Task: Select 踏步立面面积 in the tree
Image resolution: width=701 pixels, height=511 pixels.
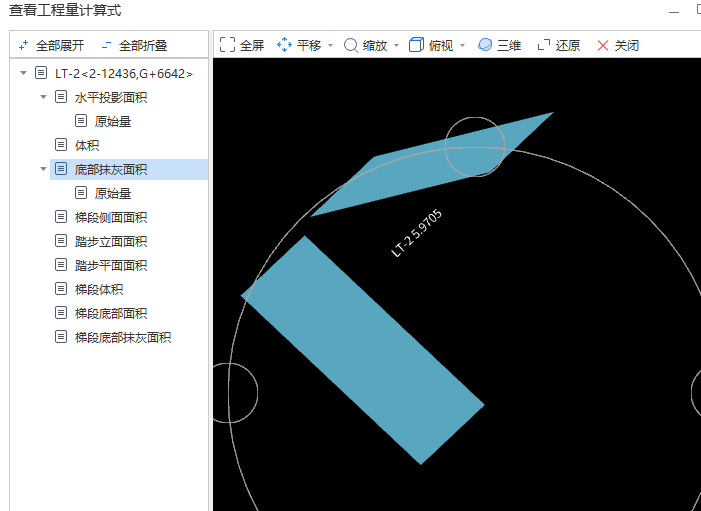Action: pos(111,241)
